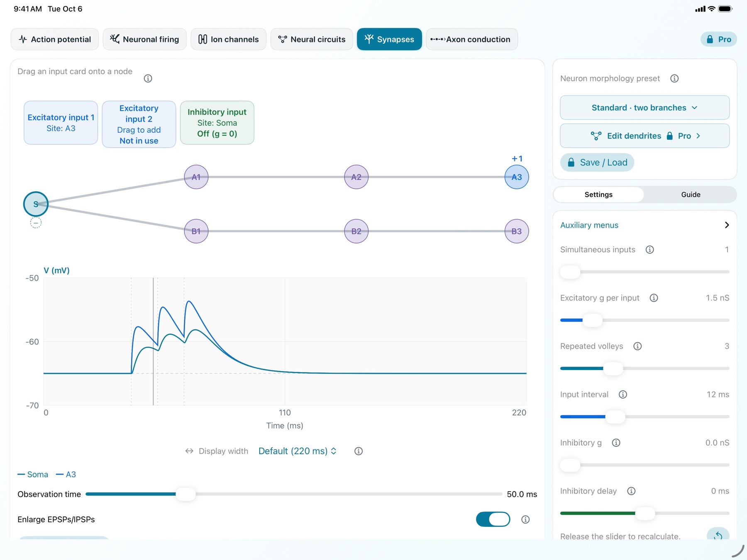This screenshot has height=560, width=747.
Task: Select the Excitatory input 1 card
Action: click(61, 123)
